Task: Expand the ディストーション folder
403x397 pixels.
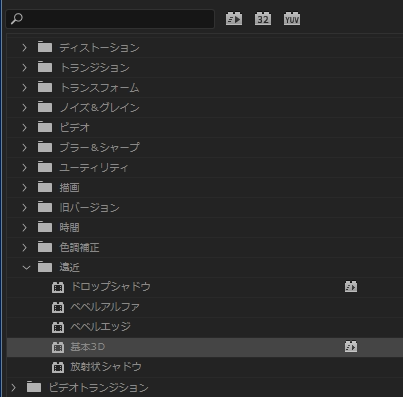Action: tap(24, 48)
